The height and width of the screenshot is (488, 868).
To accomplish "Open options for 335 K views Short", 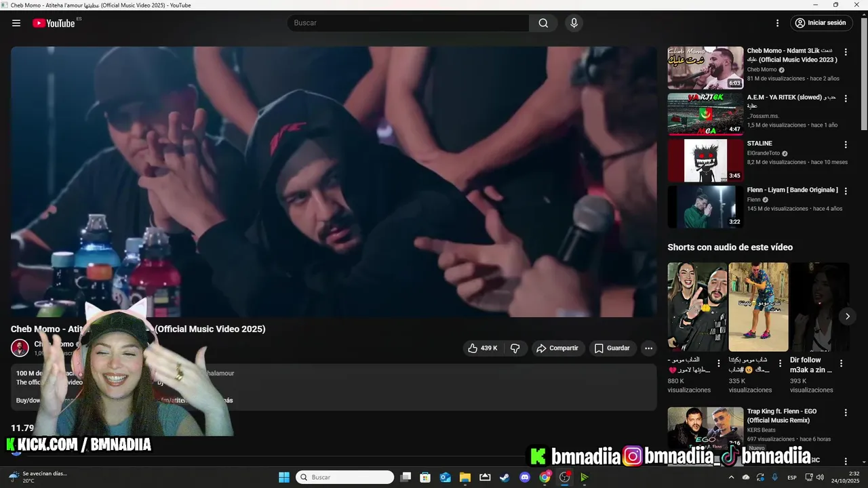I will pos(780,363).
